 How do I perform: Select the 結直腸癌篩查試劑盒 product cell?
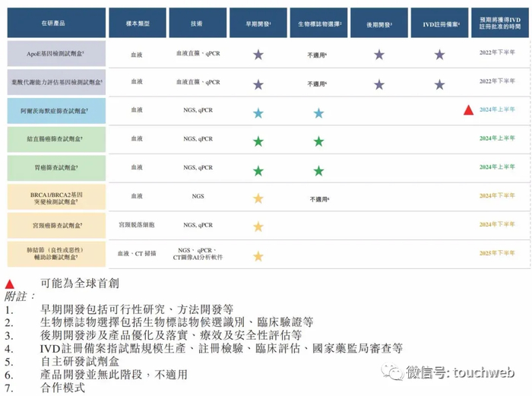tap(56, 139)
